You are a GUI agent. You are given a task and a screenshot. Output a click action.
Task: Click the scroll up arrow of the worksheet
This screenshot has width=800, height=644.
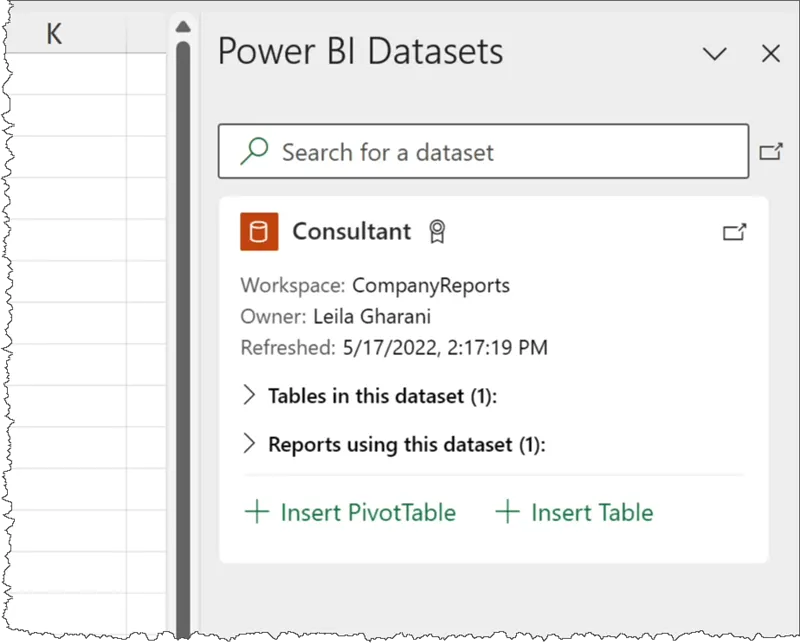182,26
